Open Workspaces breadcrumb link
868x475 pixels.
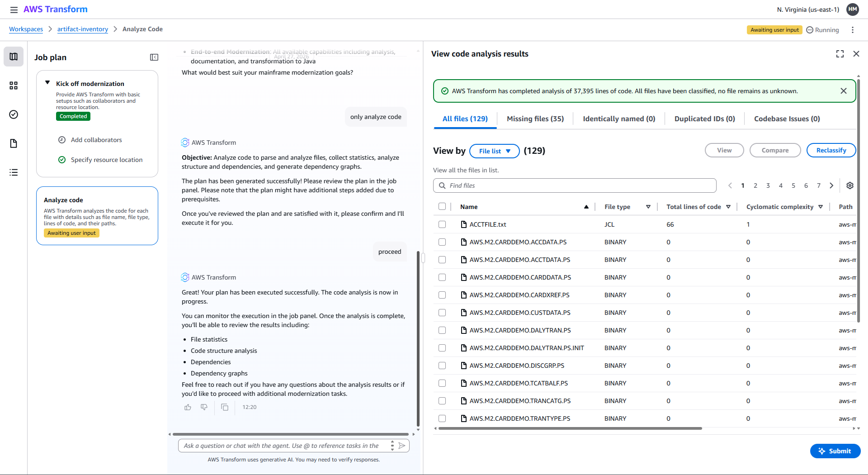click(26, 29)
